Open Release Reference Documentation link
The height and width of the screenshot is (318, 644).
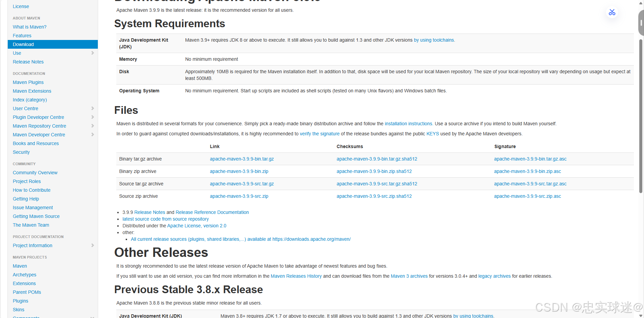[x=212, y=212]
